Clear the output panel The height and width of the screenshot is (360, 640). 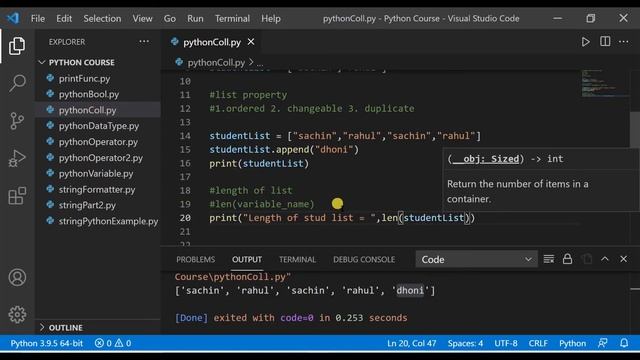point(549,259)
